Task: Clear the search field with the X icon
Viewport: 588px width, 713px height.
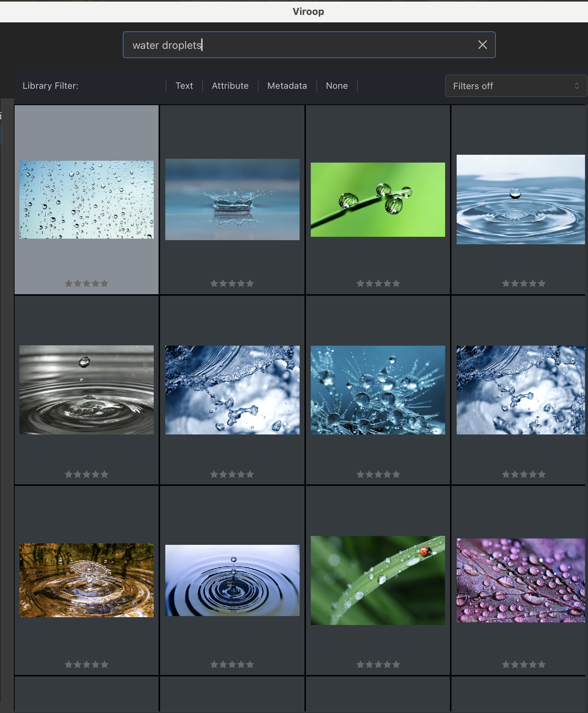Action: tap(482, 45)
